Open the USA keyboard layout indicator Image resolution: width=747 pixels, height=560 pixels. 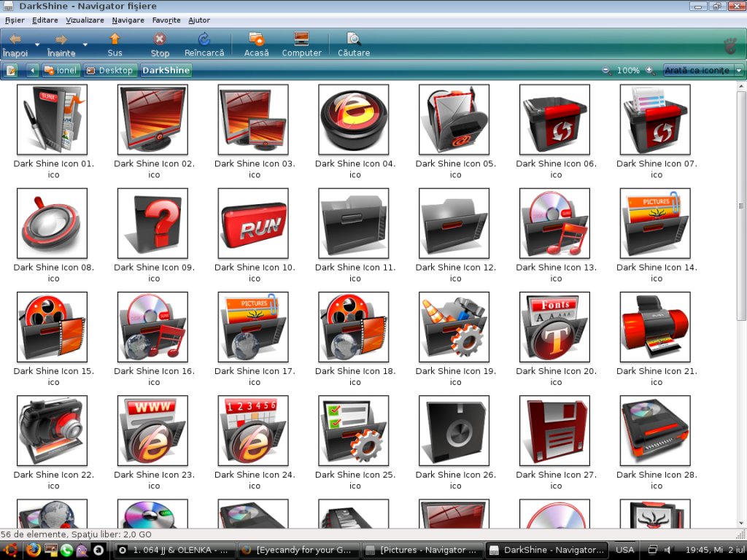click(624, 550)
